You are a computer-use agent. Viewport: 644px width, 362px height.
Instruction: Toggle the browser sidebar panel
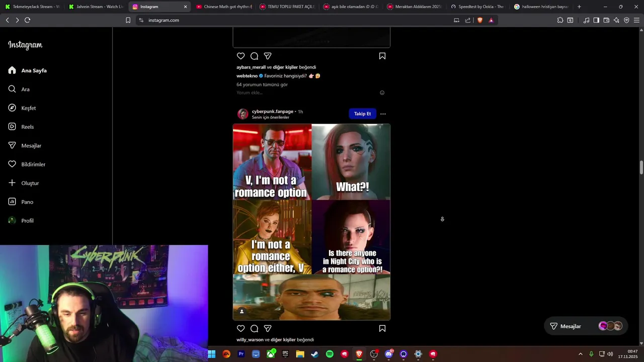tap(596, 20)
